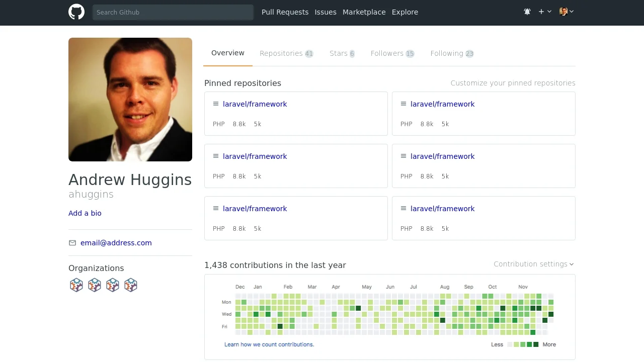Viewport: 644px width, 362px height.
Task: Click the envelope icon beside the email
Action: 72,243
